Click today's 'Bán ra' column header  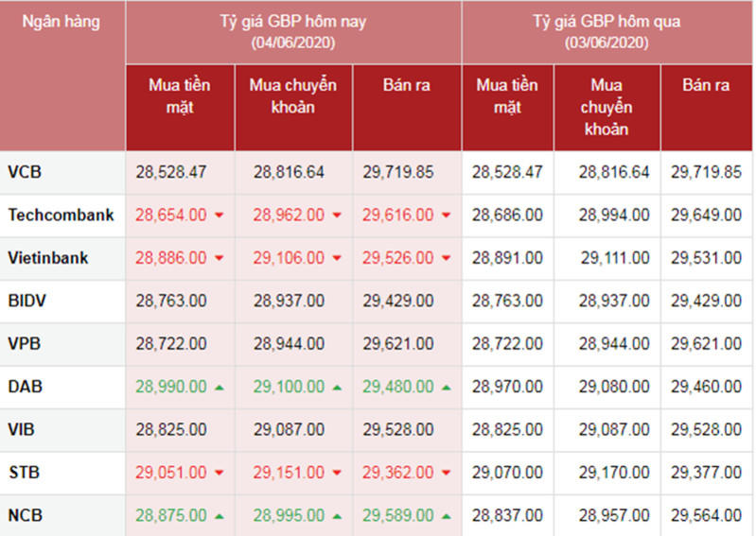407,85
